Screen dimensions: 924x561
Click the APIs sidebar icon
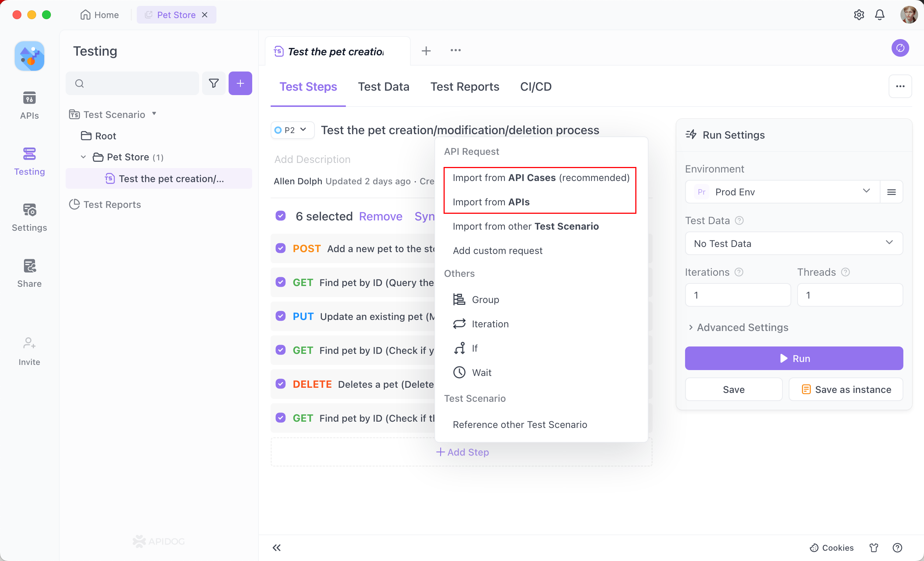coord(28,105)
